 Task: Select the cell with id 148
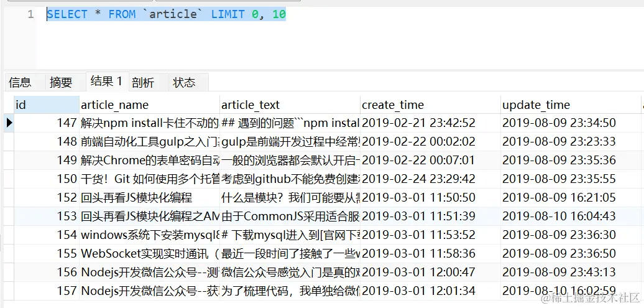tap(47, 141)
